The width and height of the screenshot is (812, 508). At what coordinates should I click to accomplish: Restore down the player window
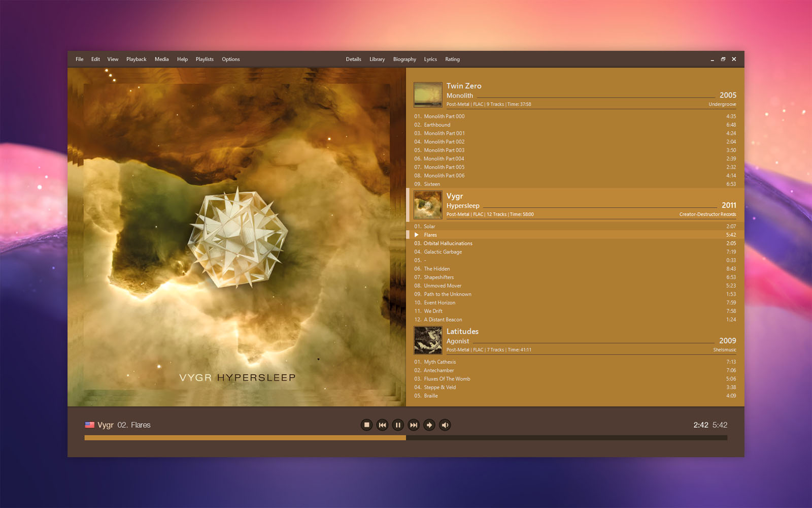click(723, 59)
